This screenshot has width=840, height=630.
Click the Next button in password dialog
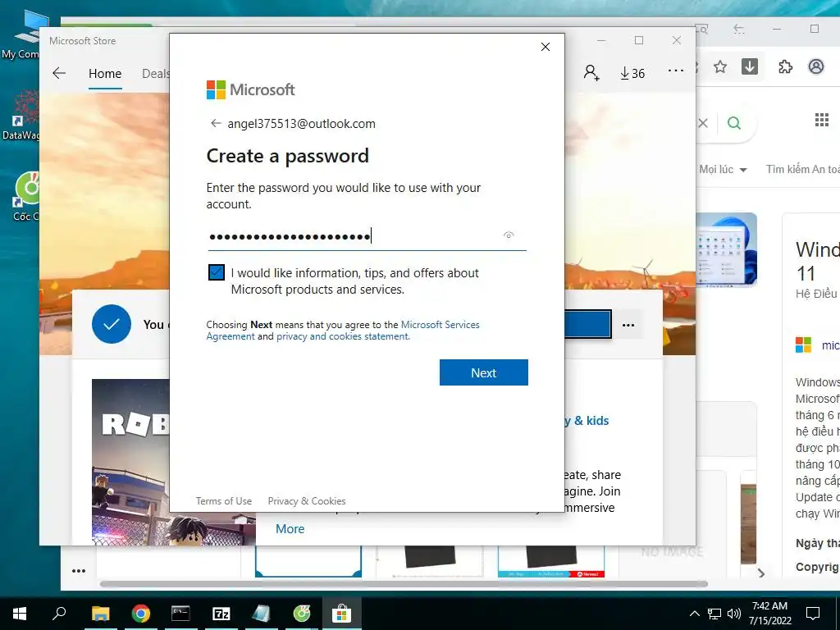484,372
